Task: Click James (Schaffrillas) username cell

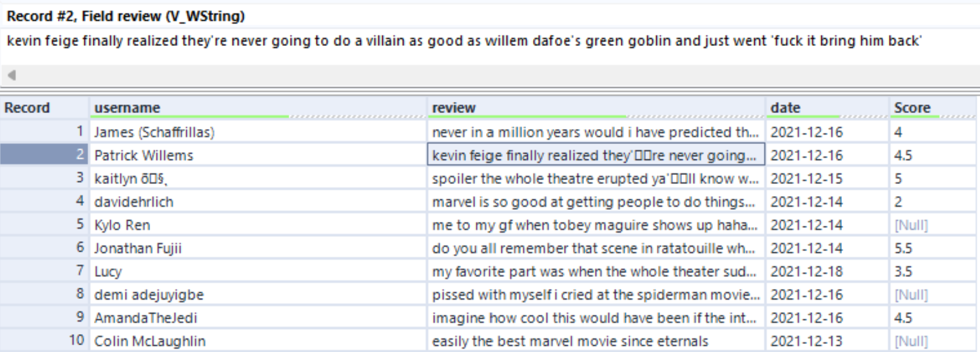Action: coord(154,132)
